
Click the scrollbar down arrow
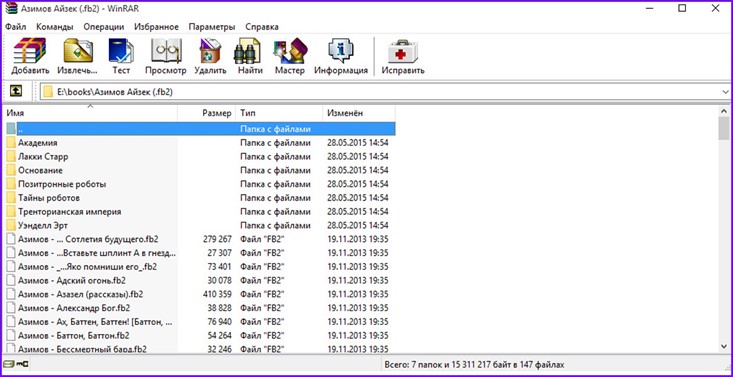point(724,346)
